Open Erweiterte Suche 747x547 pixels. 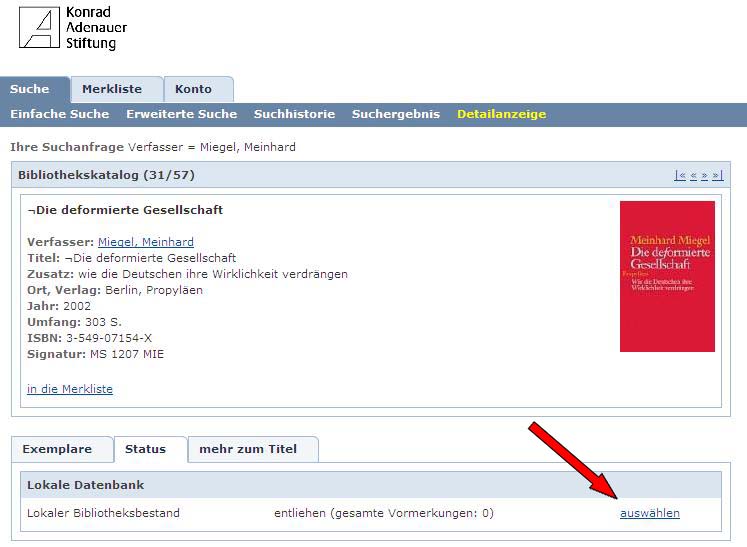[x=181, y=114]
